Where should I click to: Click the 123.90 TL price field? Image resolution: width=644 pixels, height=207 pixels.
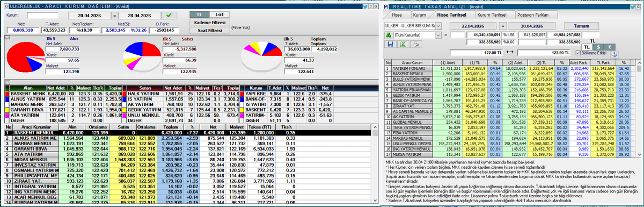point(544,53)
